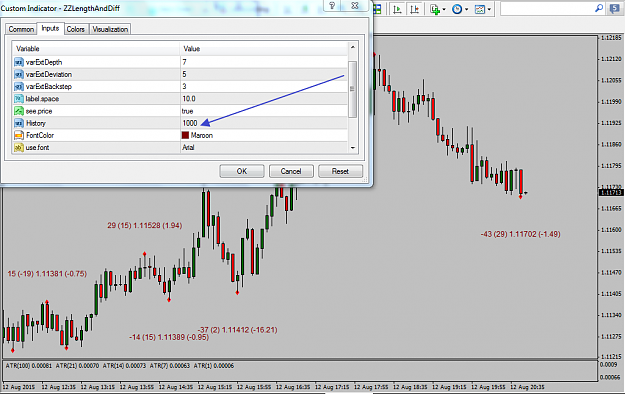Click the 12 Aug 20:35 time label
Viewport: 625px width, 394px height.
pyautogui.click(x=527, y=387)
